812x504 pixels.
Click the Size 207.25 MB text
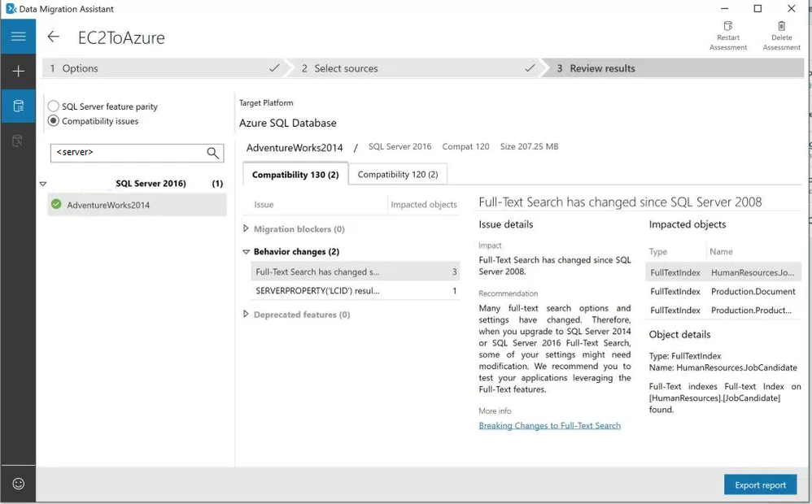(x=529, y=146)
